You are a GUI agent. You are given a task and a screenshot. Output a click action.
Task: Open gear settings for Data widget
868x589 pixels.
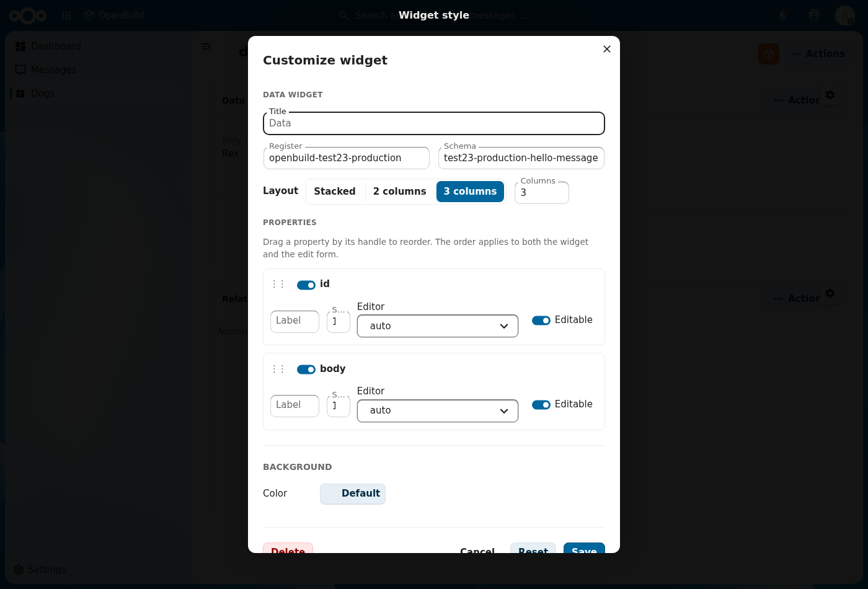click(830, 95)
